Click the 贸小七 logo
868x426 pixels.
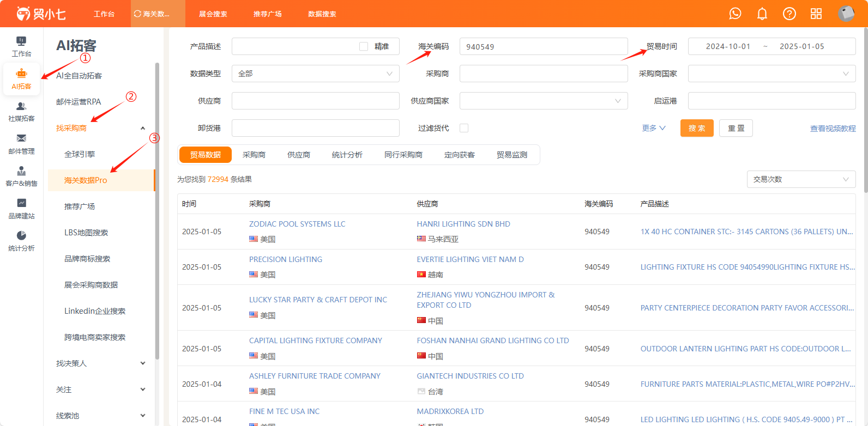click(x=41, y=14)
